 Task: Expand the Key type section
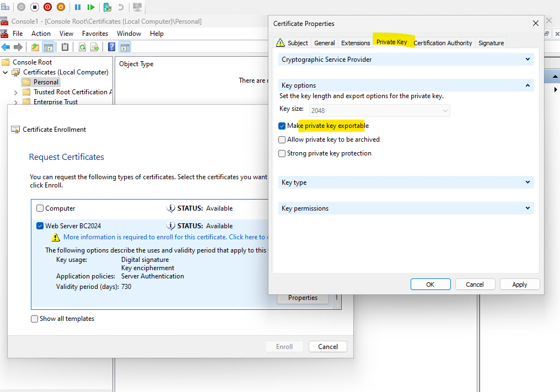(x=527, y=182)
